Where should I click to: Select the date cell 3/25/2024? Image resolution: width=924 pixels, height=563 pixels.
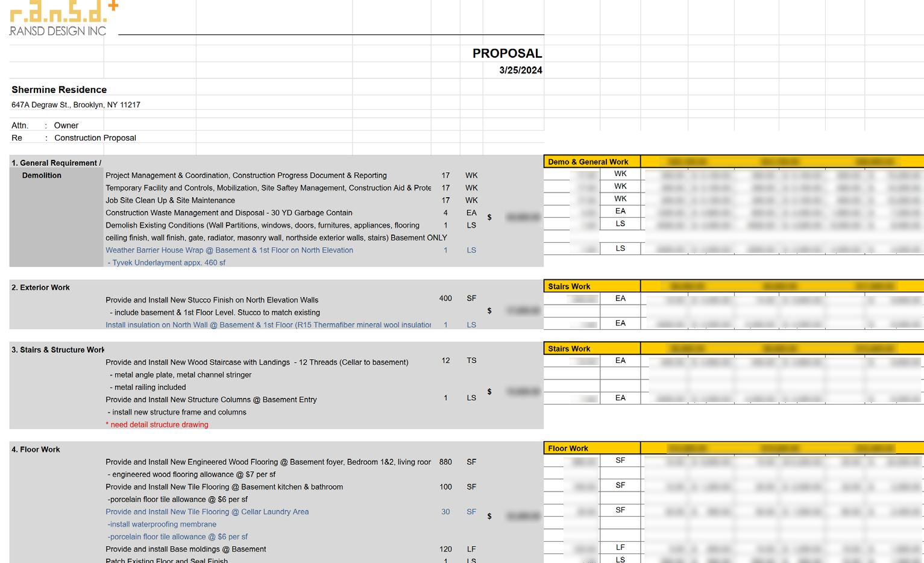[521, 71]
